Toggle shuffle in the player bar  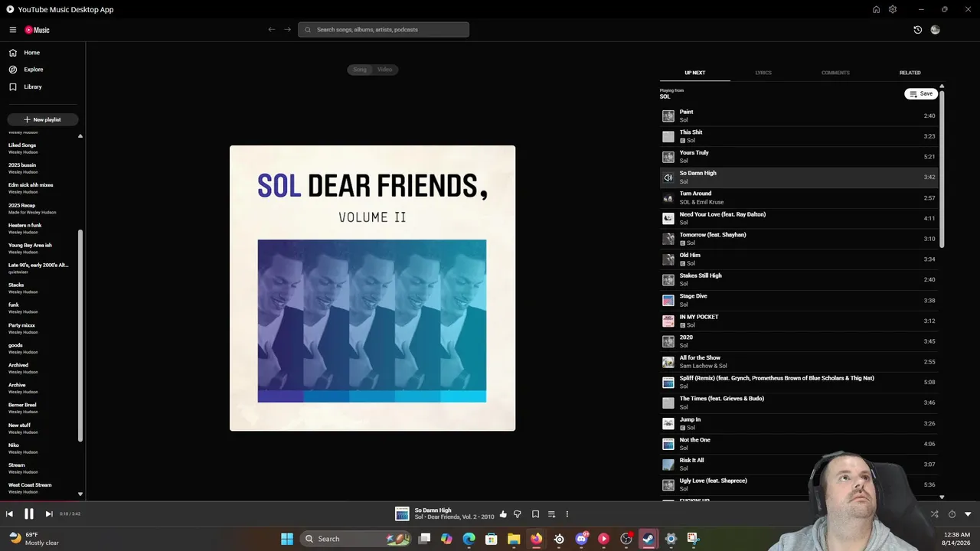coord(935,514)
